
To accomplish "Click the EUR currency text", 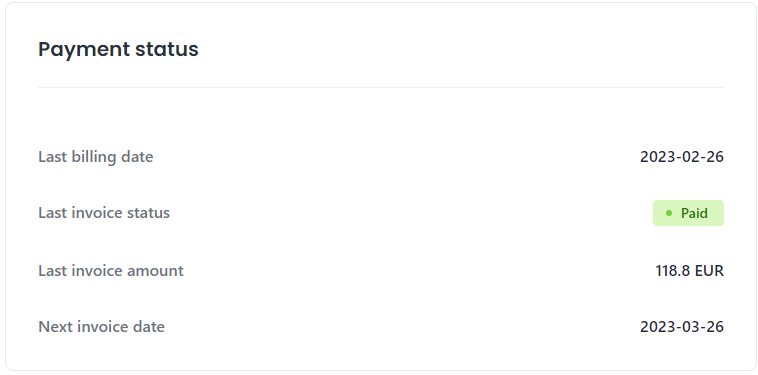I will click(x=710, y=271).
